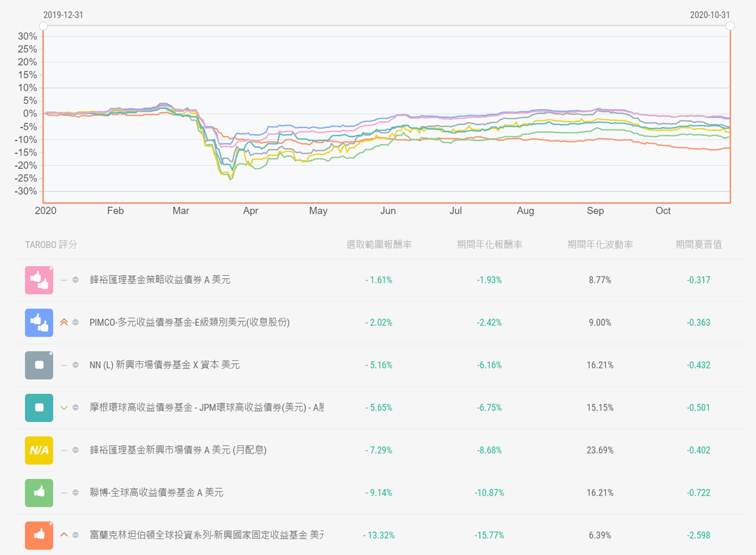Click the 8.77% volatility value
This screenshot has height=555, width=756.
click(600, 280)
